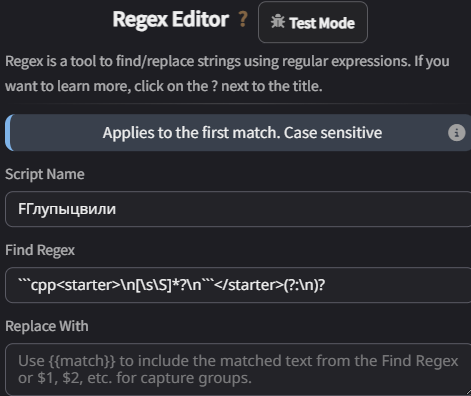Switch on Test Mode
The image size is (471, 396).
(x=313, y=22)
